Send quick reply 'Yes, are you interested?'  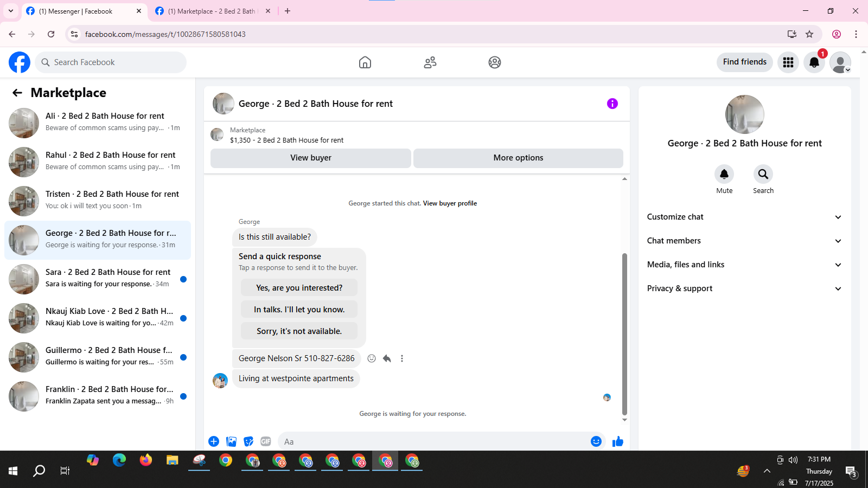click(299, 288)
